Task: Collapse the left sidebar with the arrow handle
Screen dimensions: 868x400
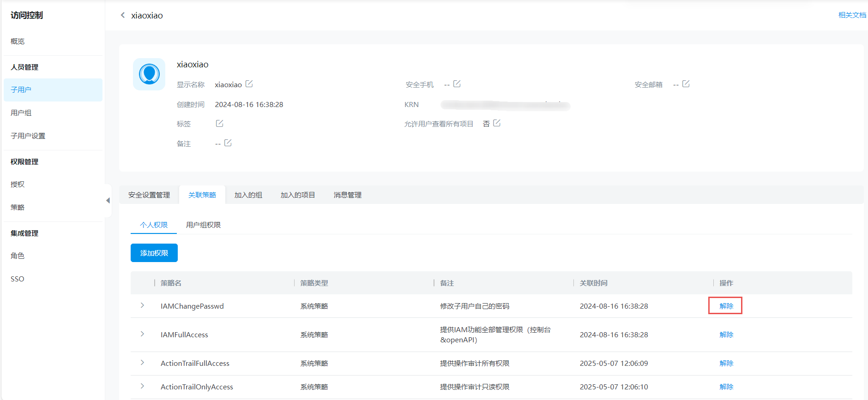Action: coord(108,201)
